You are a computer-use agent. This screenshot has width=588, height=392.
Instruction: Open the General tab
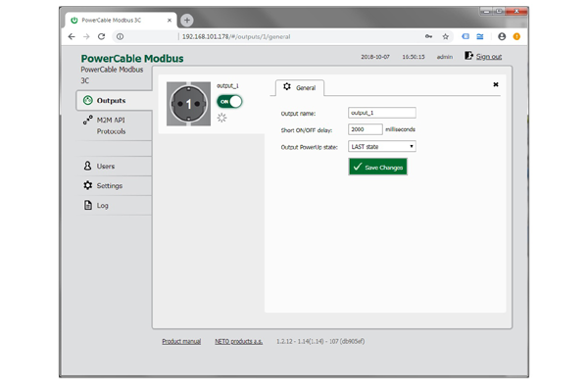tap(300, 88)
